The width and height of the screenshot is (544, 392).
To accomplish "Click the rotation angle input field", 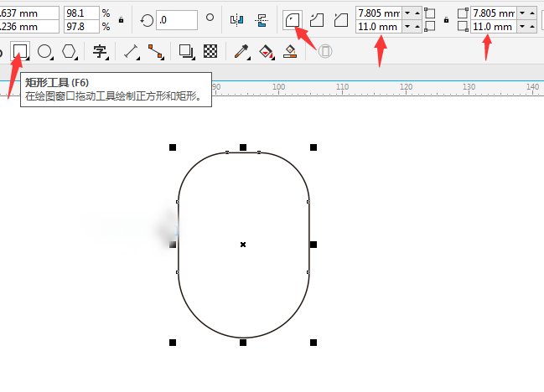I will [x=176, y=19].
